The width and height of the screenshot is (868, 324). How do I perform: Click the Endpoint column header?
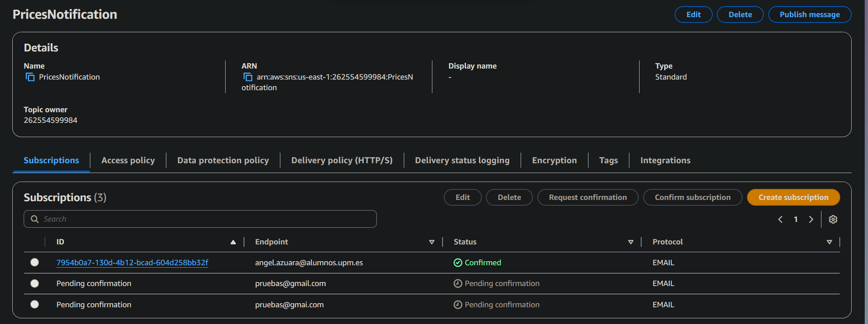271,242
